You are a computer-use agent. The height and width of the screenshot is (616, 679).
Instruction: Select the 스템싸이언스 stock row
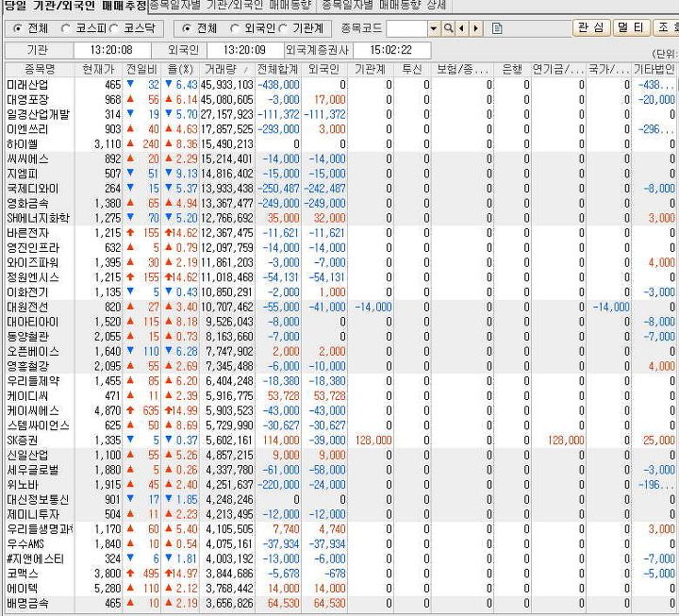(340, 425)
